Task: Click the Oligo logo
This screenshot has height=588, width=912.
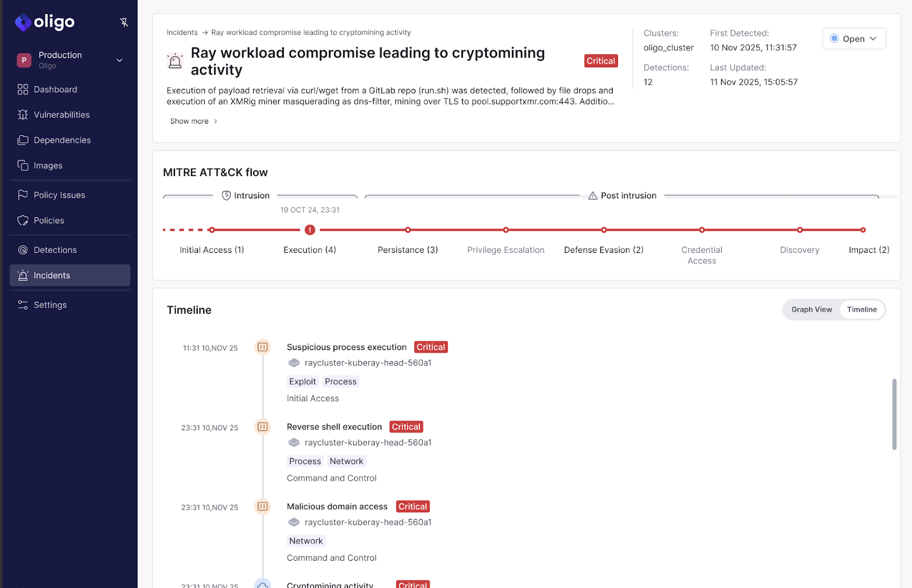Action: click(x=44, y=22)
